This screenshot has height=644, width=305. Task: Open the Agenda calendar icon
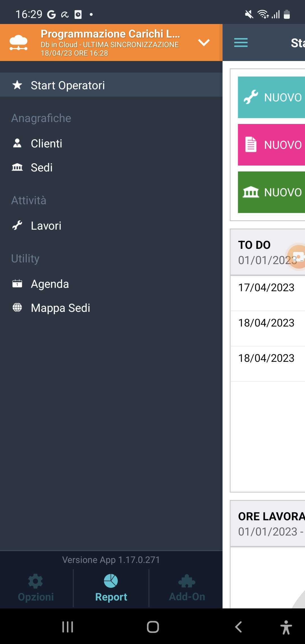tap(17, 284)
